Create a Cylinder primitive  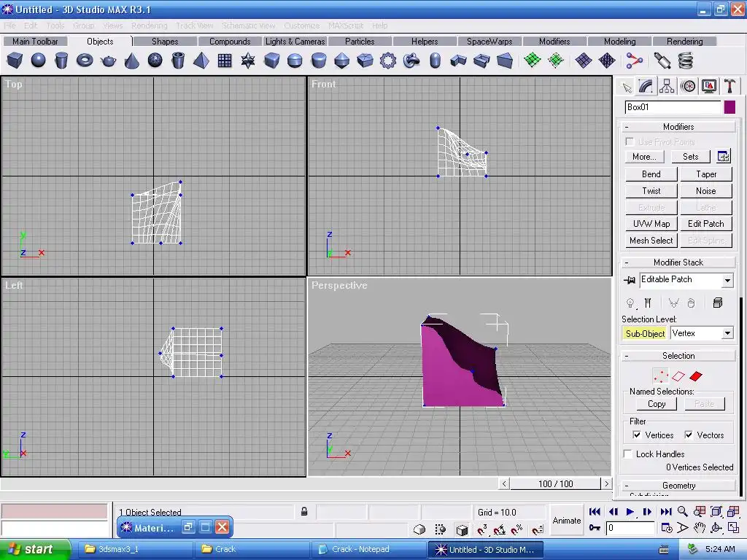click(x=61, y=61)
